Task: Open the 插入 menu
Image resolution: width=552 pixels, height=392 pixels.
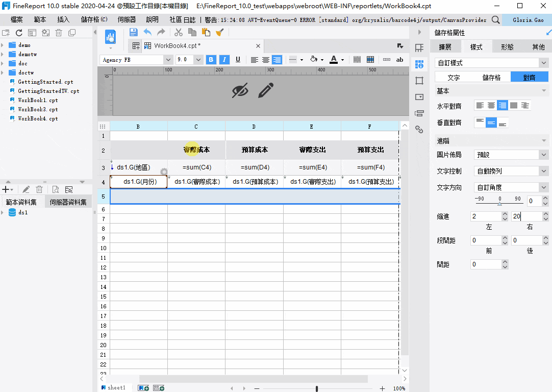Action: (63, 20)
